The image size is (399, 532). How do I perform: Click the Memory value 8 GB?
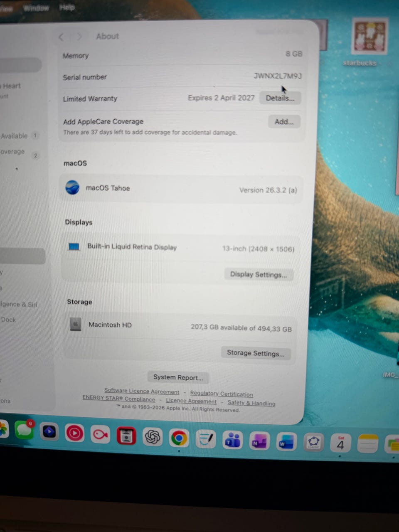[294, 54]
